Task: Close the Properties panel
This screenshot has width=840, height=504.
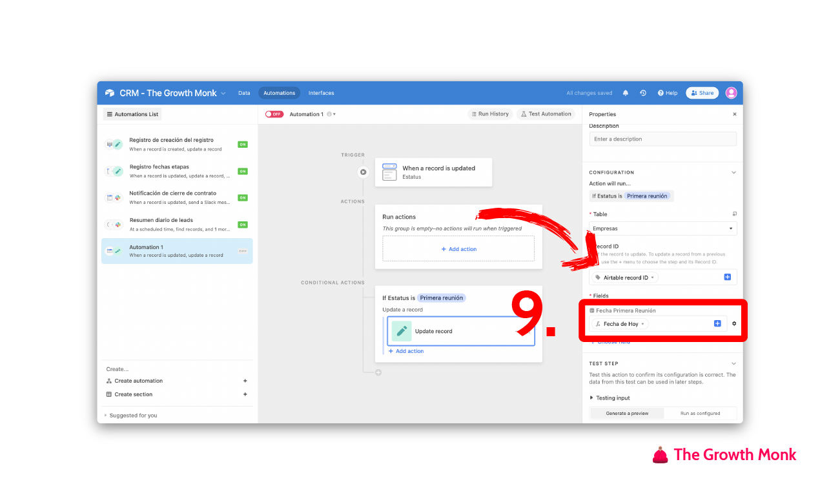Action: click(x=734, y=114)
